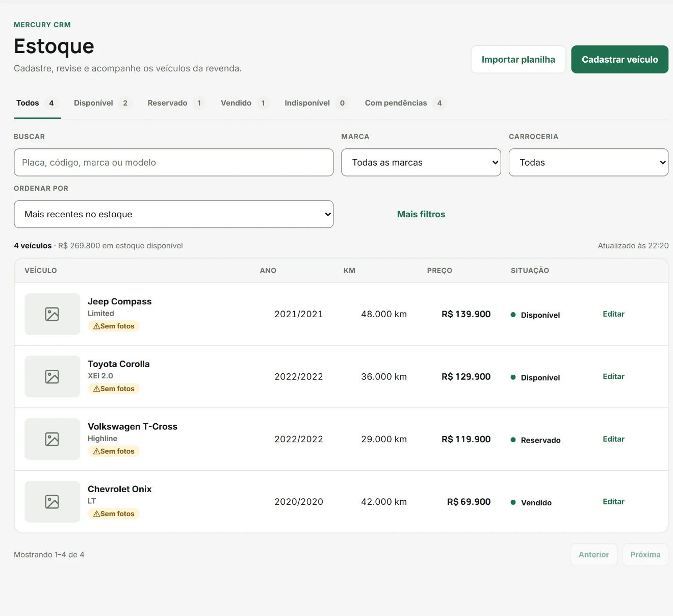Click the R$ 139.900 price

click(x=466, y=314)
